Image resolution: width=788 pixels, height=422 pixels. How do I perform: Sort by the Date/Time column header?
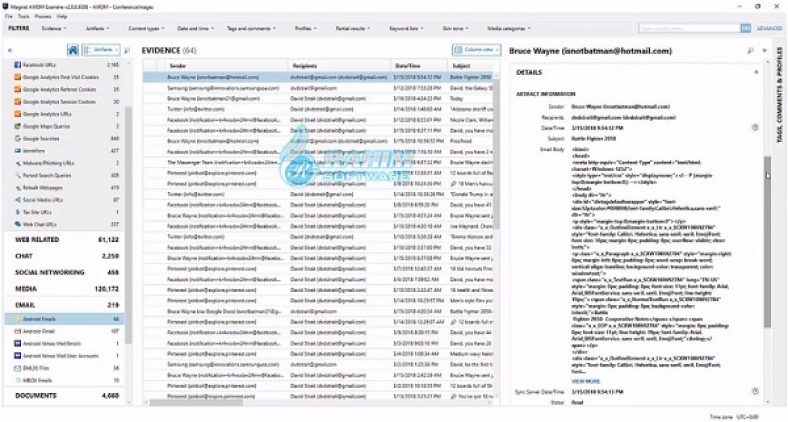pos(419,66)
